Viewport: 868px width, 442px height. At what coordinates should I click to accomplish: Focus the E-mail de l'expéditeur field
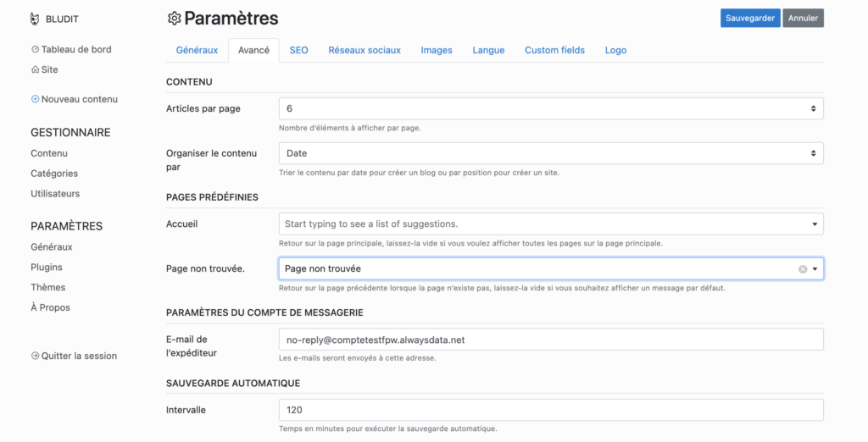551,340
